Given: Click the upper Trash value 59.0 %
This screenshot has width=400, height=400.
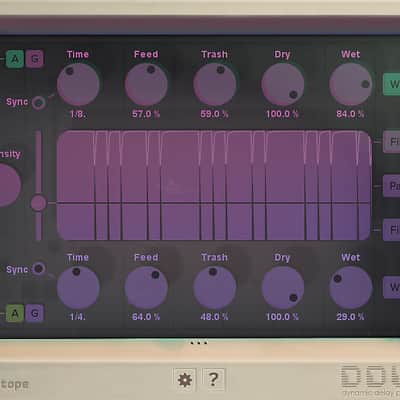Looking at the screenshot, I should pos(214,114).
